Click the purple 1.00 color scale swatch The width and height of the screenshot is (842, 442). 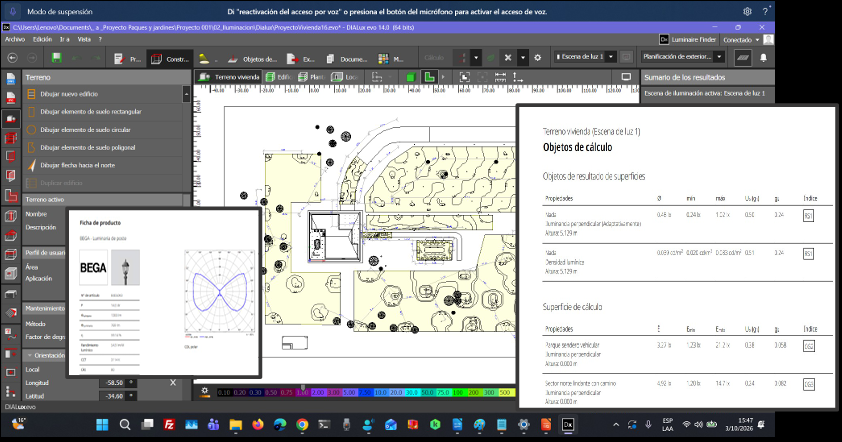(x=303, y=393)
